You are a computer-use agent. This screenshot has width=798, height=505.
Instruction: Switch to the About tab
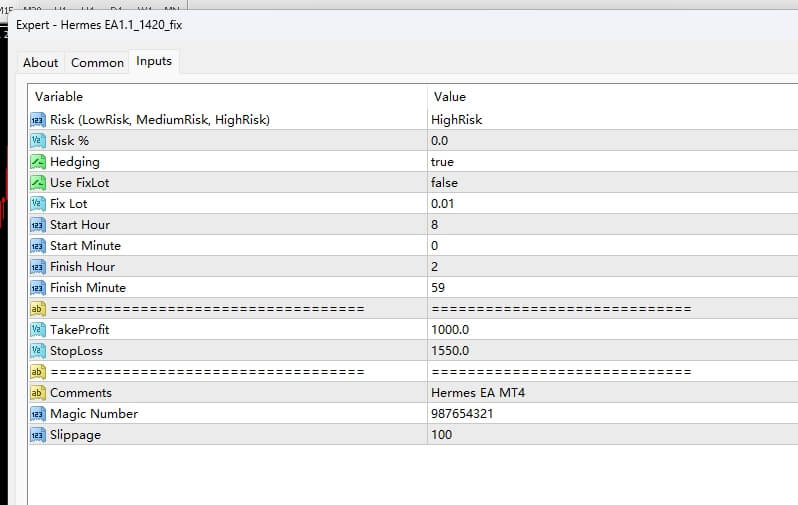click(x=41, y=63)
